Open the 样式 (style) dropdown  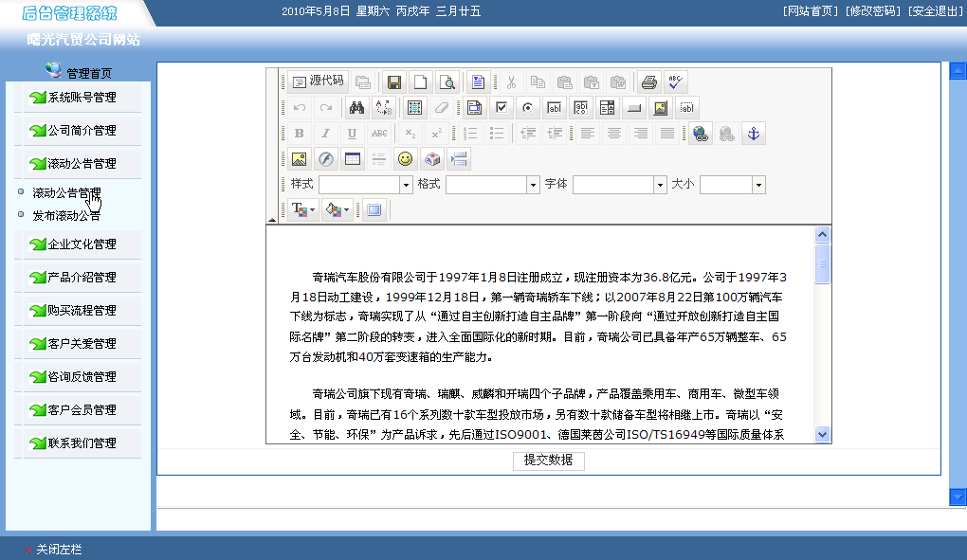click(366, 185)
